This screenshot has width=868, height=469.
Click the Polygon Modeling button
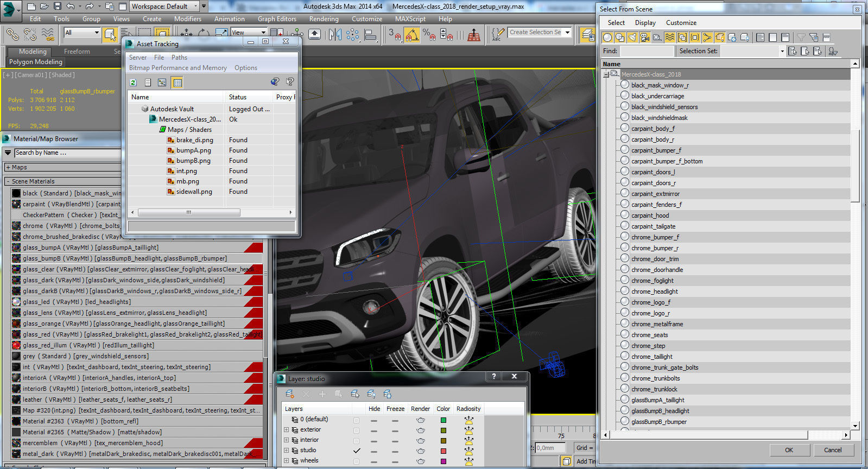[x=36, y=62]
